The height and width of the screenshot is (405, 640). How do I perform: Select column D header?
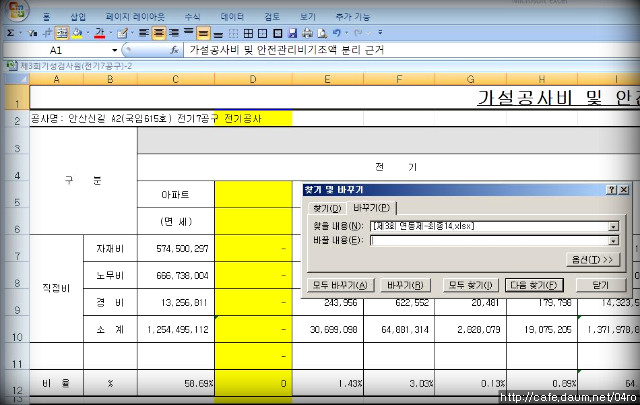click(x=253, y=79)
